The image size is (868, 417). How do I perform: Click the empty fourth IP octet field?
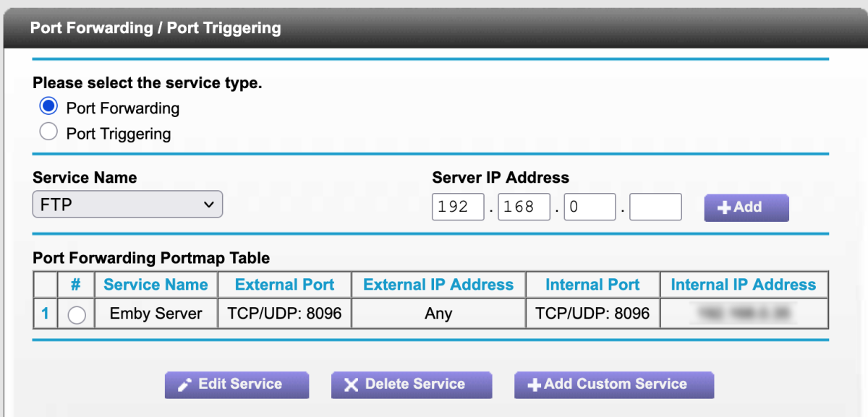(x=655, y=207)
